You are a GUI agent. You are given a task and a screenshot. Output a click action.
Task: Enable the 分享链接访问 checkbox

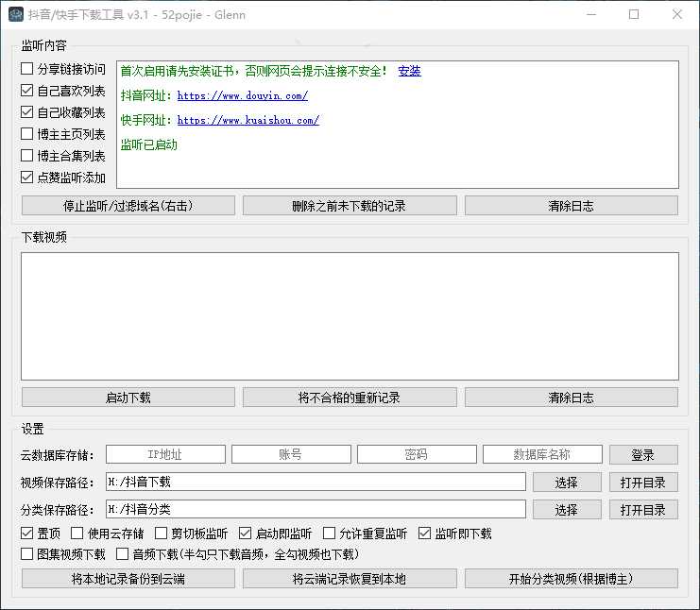pyautogui.click(x=27, y=69)
